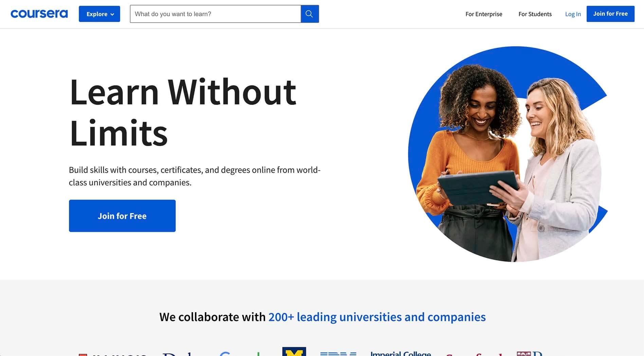
Task: Select the Stanford partner logo
Action: tap(474, 354)
